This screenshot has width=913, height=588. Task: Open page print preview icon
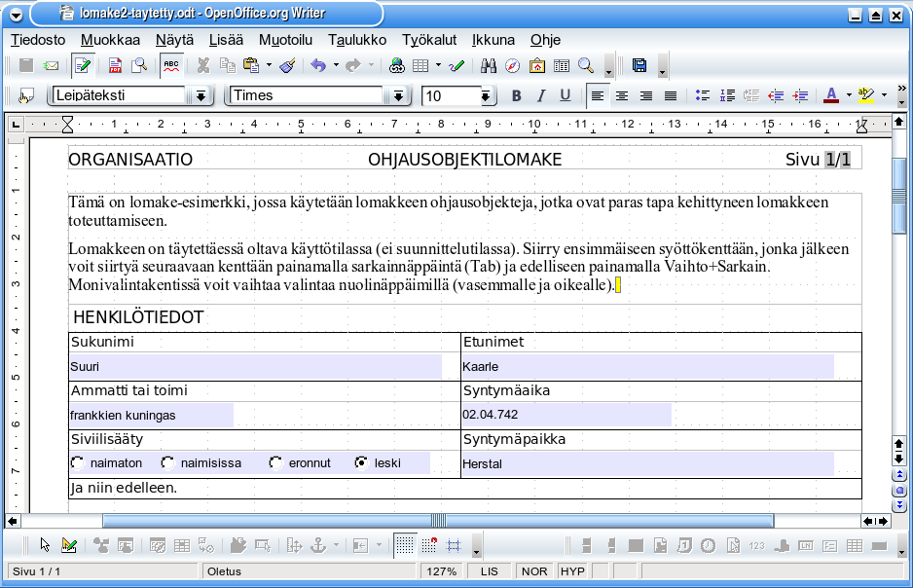138,66
